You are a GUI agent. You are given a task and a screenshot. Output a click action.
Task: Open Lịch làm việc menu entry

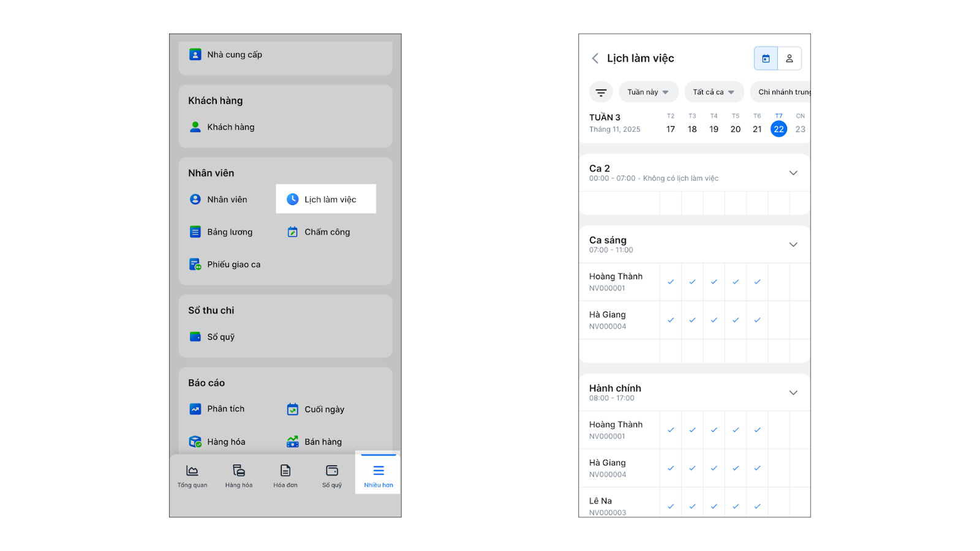(x=326, y=200)
